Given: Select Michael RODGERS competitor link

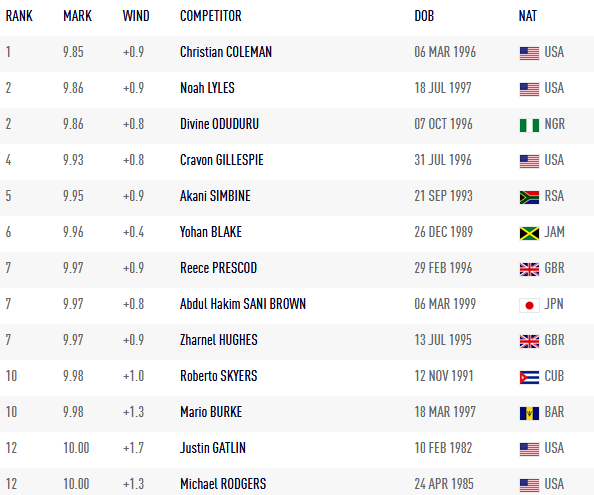Looking at the screenshot, I should (223, 484).
